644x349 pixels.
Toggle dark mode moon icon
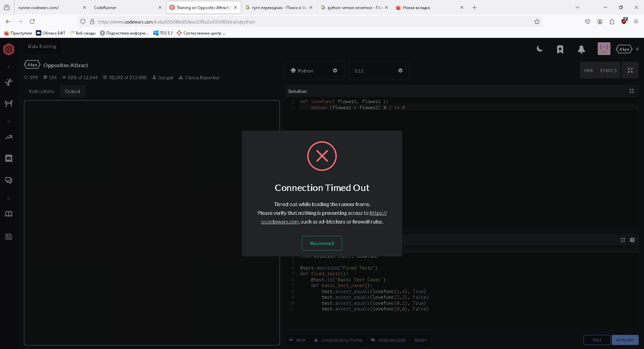pyautogui.click(x=540, y=49)
